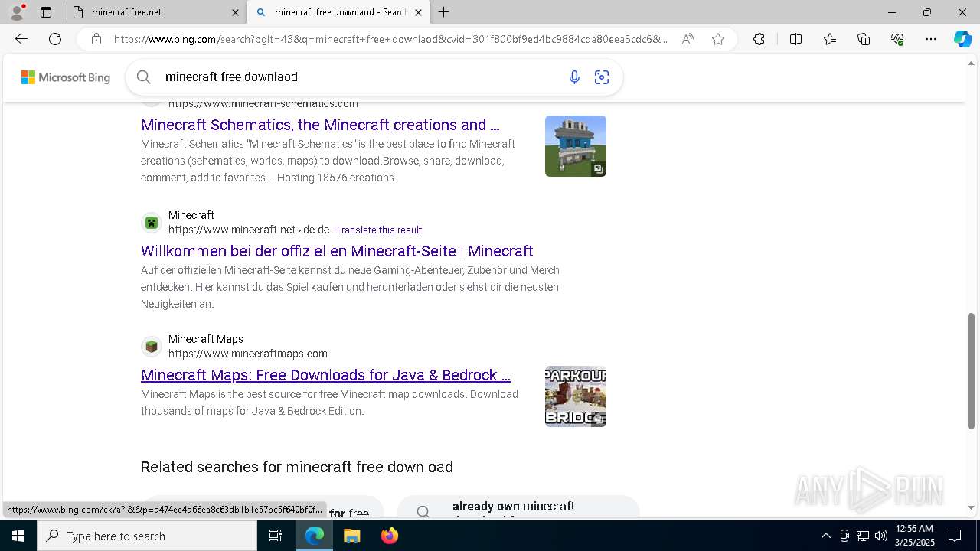Open Minecraft Maps: Free Downloads link
The image size is (980, 551).
pyautogui.click(x=325, y=375)
